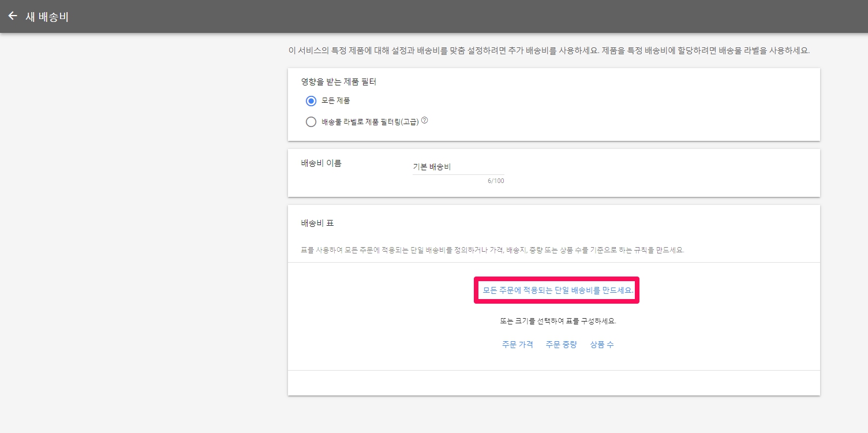868x433 pixels.
Task: Choose 상품 수 as table dimension
Action: tap(601, 345)
